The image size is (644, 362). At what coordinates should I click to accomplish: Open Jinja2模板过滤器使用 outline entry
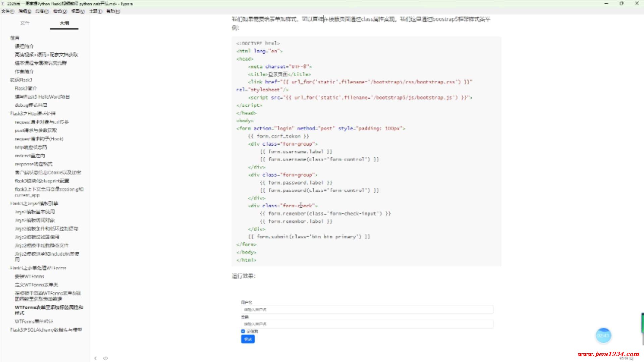37,237
